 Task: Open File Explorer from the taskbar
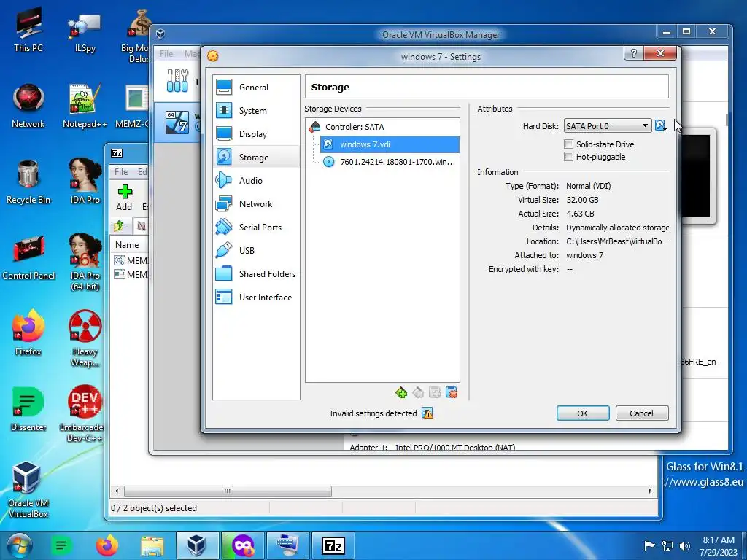click(152, 545)
